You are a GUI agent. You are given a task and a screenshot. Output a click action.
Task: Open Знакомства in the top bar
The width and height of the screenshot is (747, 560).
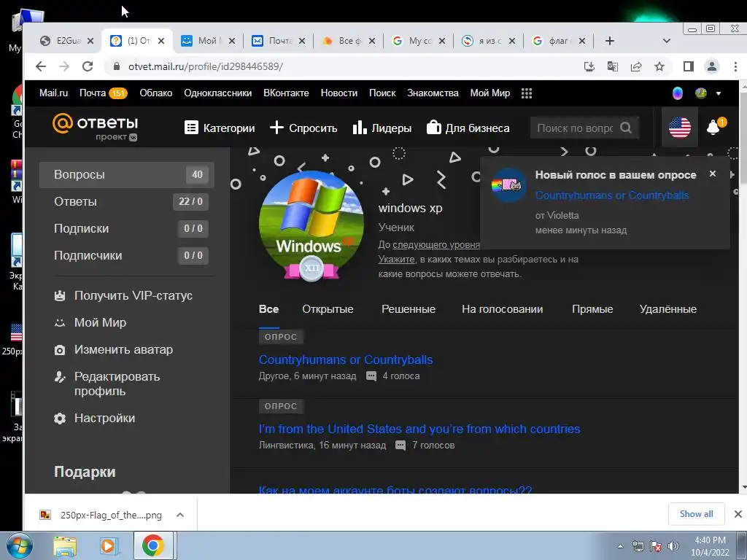433,93
